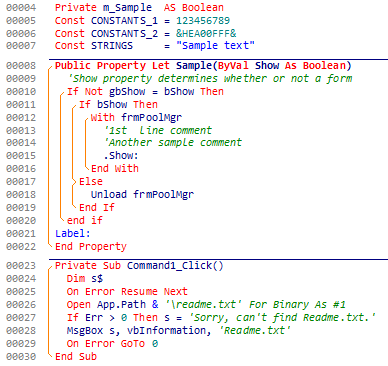
Task: Click the variable name m_Sample
Action: pyautogui.click(x=127, y=8)
